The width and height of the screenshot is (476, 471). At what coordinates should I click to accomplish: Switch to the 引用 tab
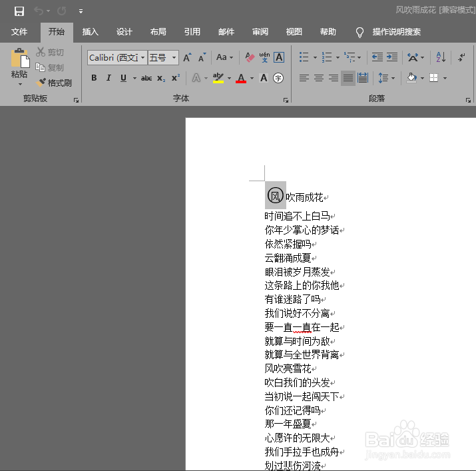(192, 32)
